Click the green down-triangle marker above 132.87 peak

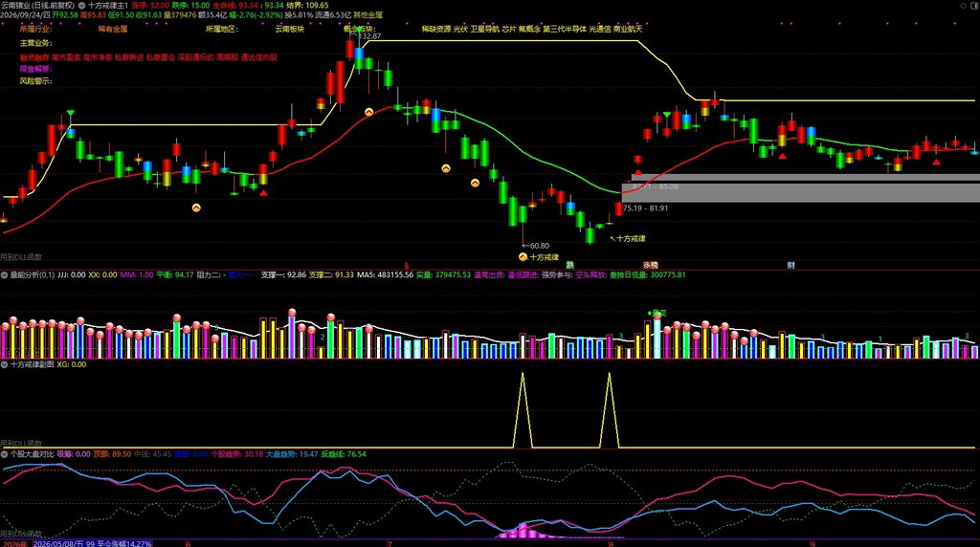click(359, 30)
